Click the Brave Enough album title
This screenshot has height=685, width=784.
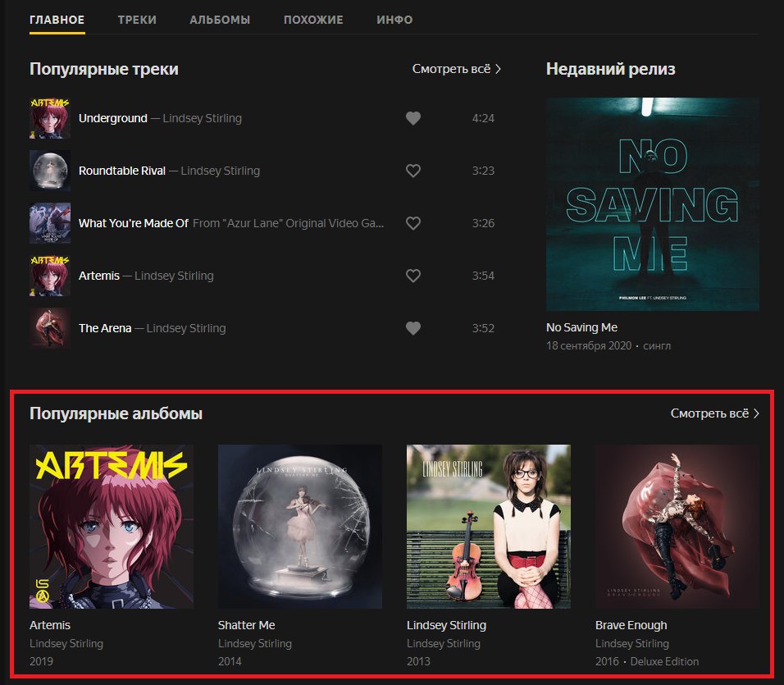(631, 625)
